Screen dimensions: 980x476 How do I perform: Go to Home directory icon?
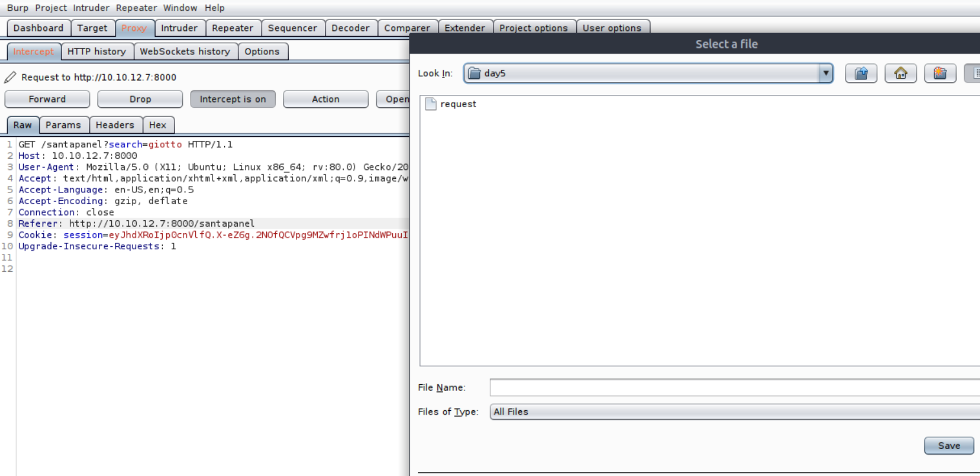(901, 74)
